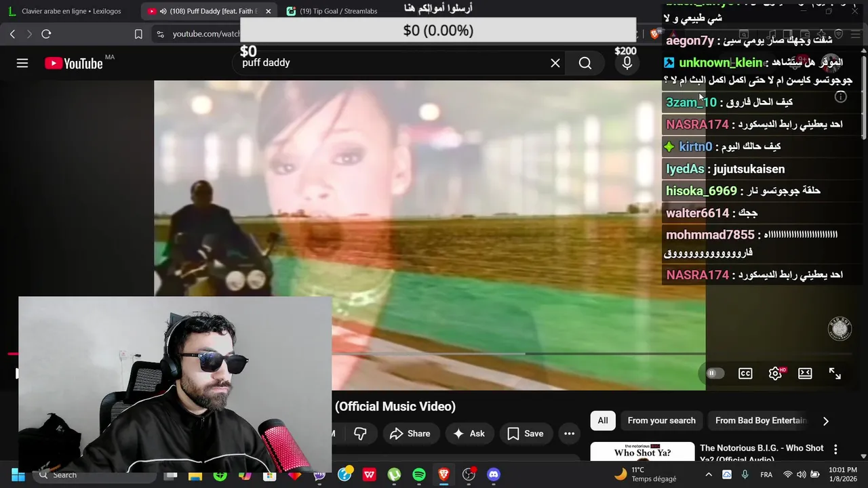This screenshot has height=488, width=868.
Task: Click the youtube.com address bar
Action: click(206, 34)
